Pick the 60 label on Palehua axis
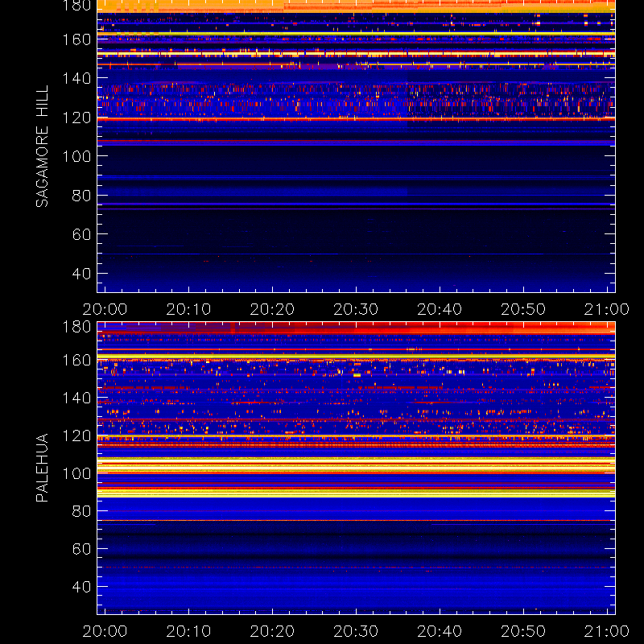 (81, 549)
